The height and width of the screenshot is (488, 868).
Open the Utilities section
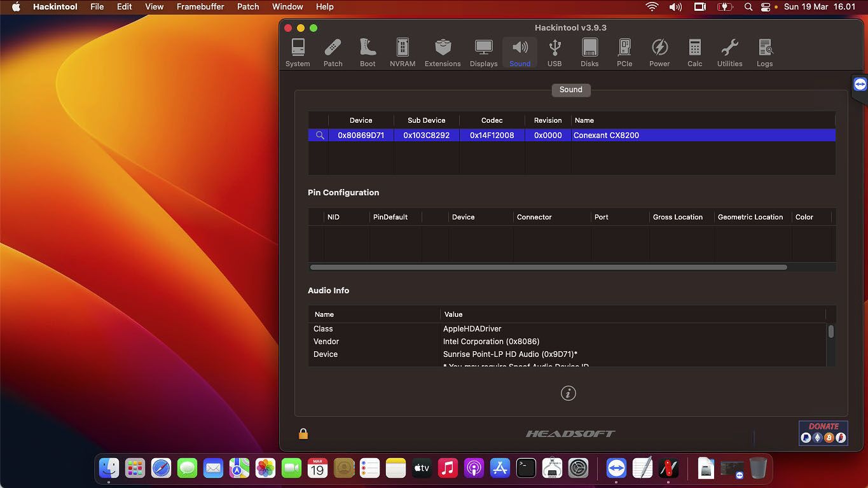click(729, 52)
